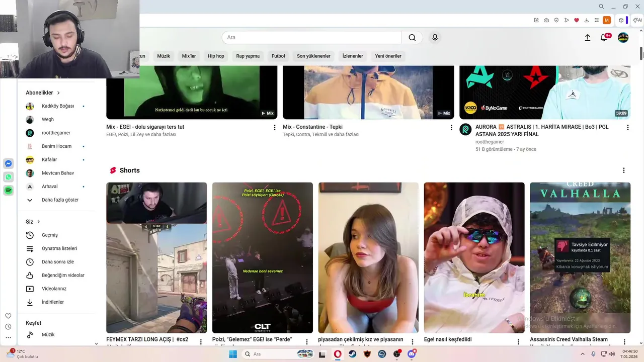Image resolution: width=644 pixels, height=362 pixels.
Task: Open the Opera downloads icon
Action: point(587,20)
